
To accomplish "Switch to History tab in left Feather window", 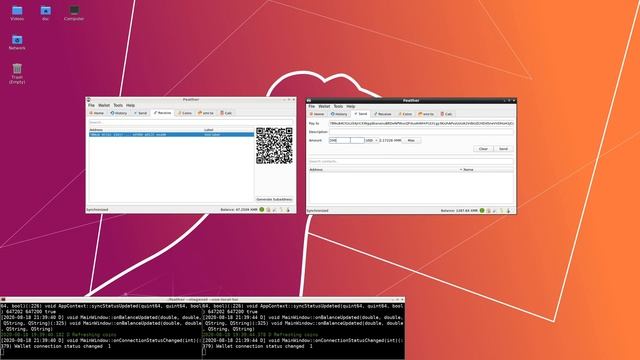I will 119,113.
